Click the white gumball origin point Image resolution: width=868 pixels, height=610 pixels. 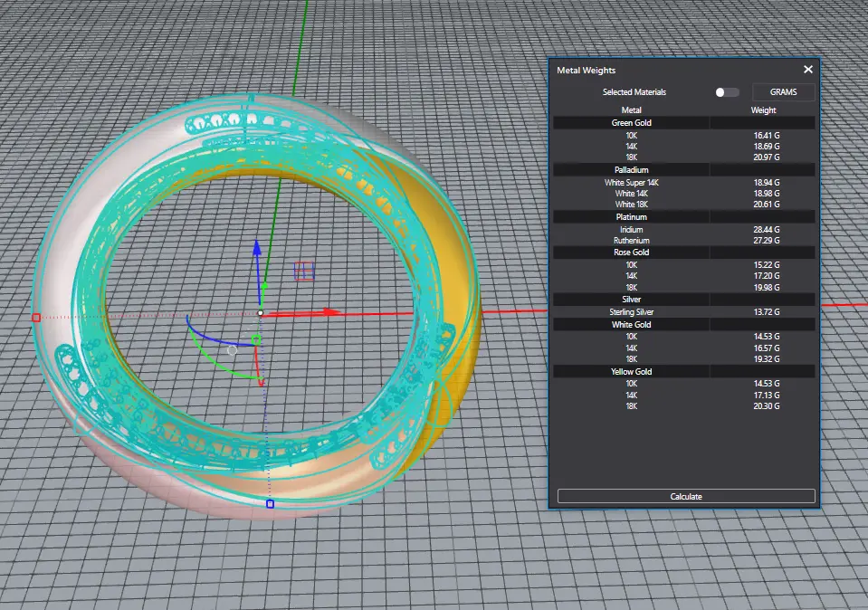pyautogui.click(x=260, y=312)
